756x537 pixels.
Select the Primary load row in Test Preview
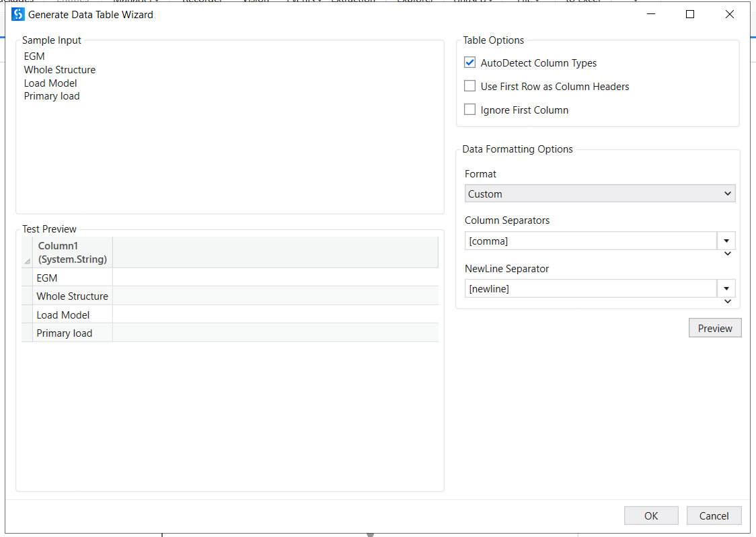click(x=72, y=333)
